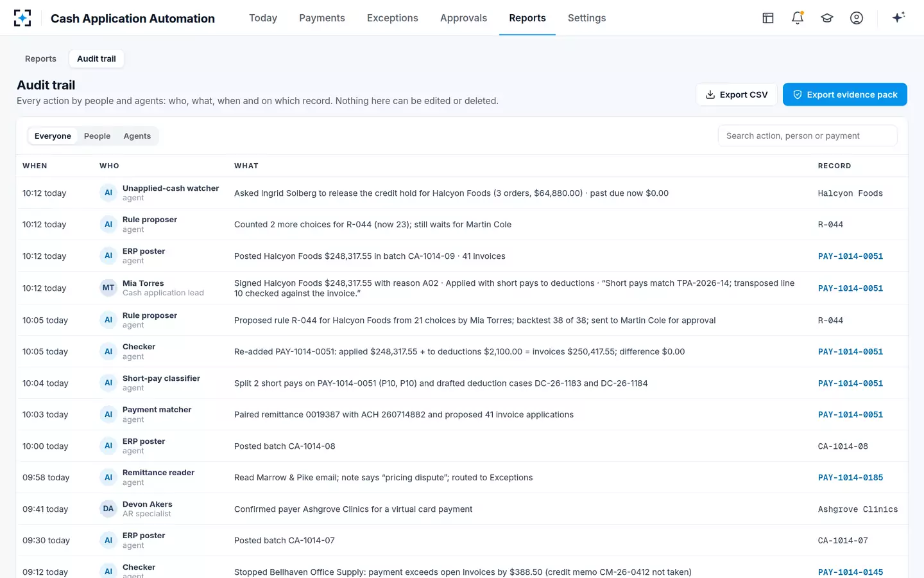Click the WHEN column header
This screenshot has width=924, height=578.
[x=35, y=166]
